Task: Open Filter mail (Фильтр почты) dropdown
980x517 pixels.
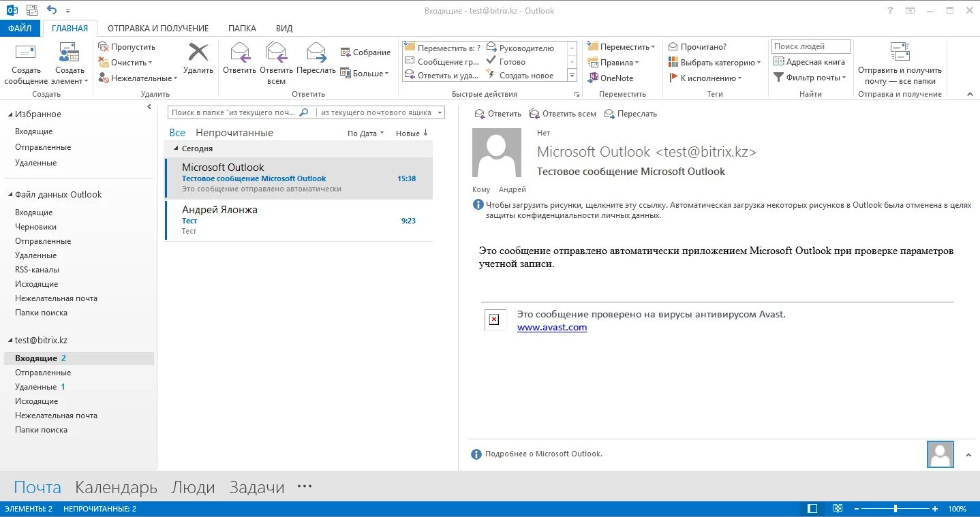Action: tap(810, 78)
